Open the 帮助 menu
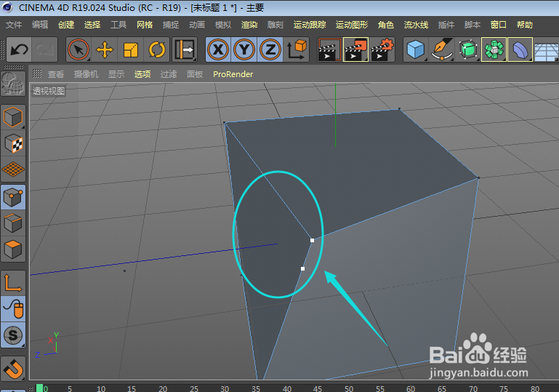 pos(525,25)
